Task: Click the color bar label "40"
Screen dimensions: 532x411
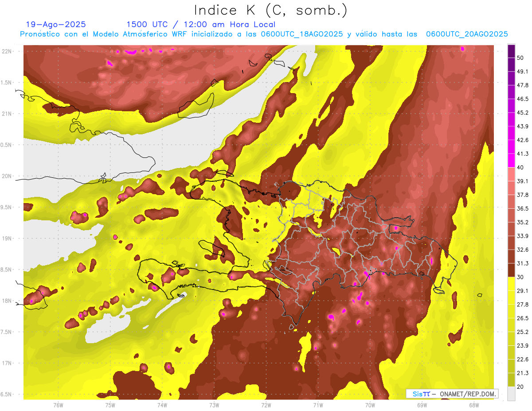Action: click(520, 168)
